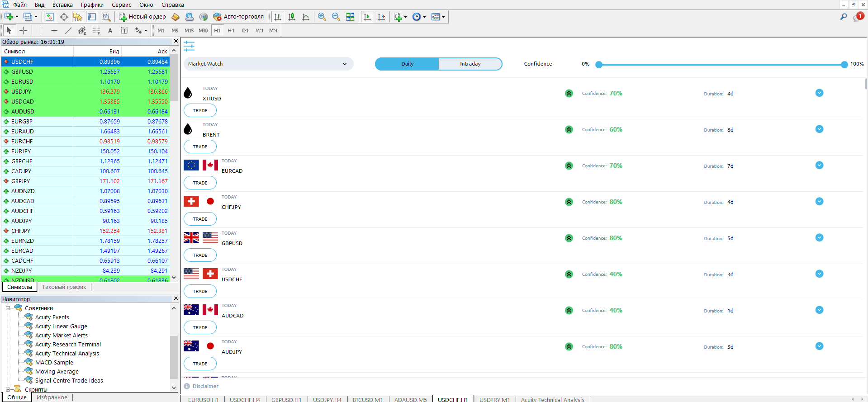Collapse the Советники tree node
The width and height of the screenshot is (868, 402).
[8, 308]
